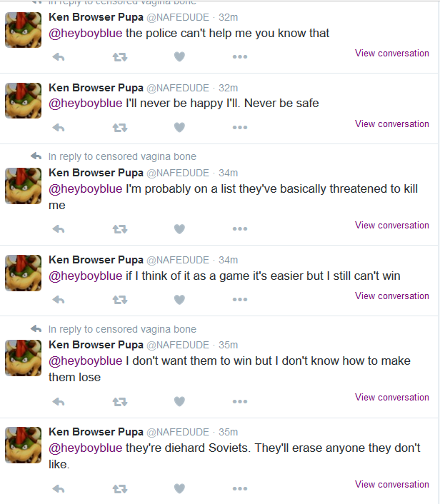The width and height of the screenshot is (440, 504).
Task: Retweet the 'don't want them to win' tweet
Action: [120, 402]
